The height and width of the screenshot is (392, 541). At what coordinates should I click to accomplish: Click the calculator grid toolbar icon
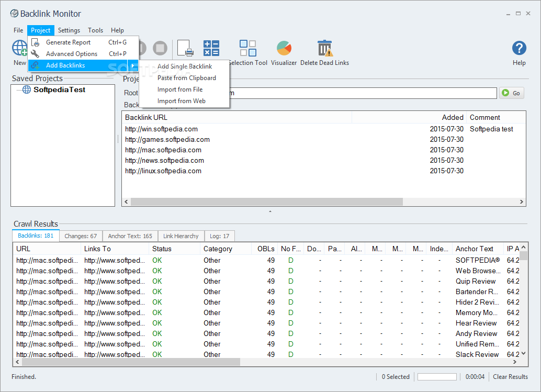pyautogui.click(x=211, y=48)
